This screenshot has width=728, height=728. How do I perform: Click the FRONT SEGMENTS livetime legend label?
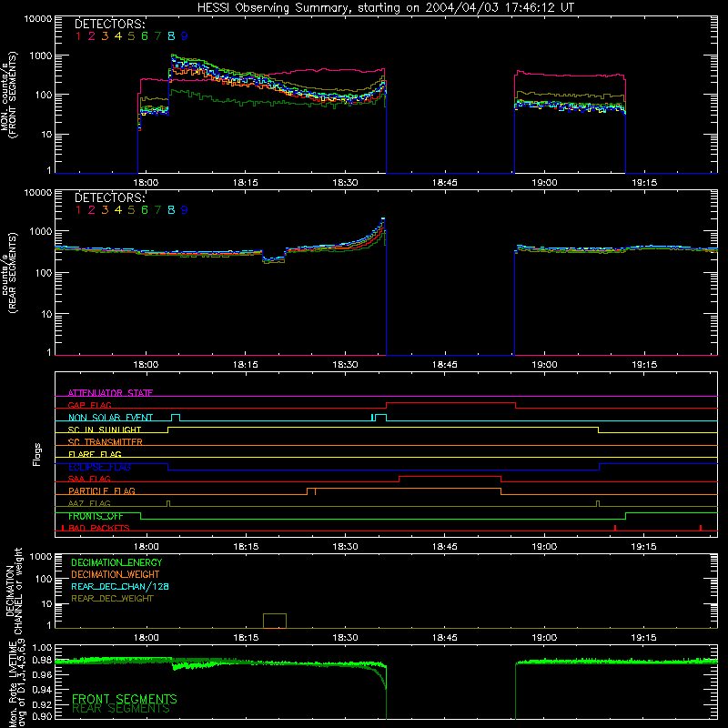125,699
